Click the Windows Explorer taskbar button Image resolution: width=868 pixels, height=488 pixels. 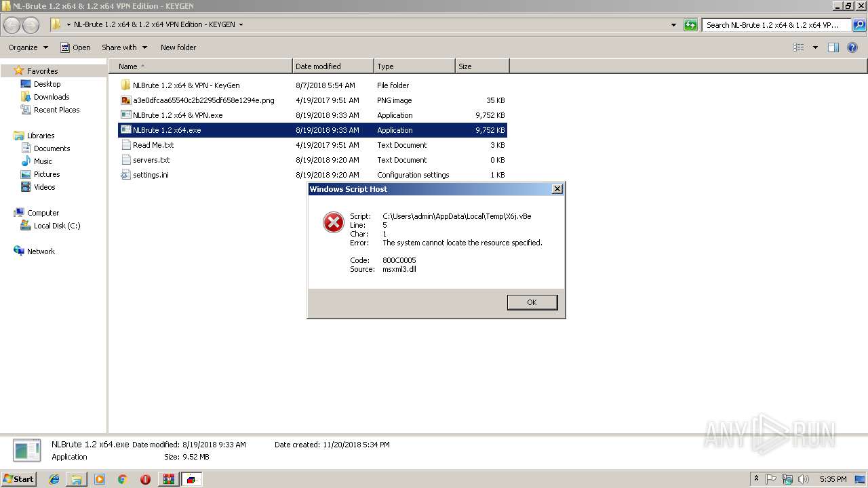(x=77, y=479)
